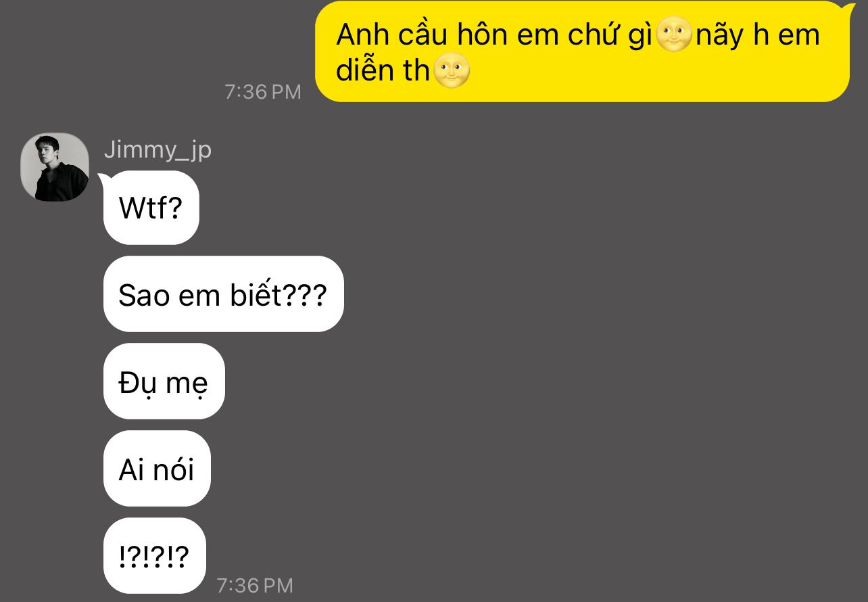868x602 pixels.
Task: Click the words "Anh cầu hôn" in yellow bubble
Action: tap(423, 35)
